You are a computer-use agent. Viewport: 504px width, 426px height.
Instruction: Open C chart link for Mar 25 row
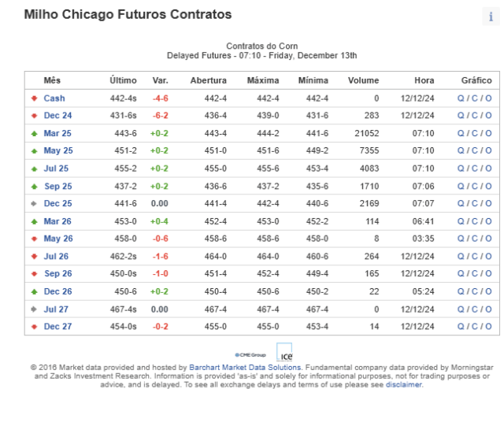pos(474,133)
